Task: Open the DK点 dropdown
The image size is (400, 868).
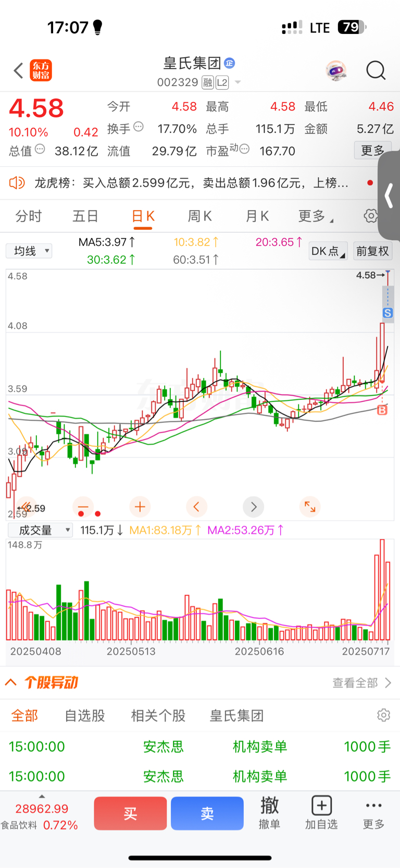Action: tap(328, 251)
